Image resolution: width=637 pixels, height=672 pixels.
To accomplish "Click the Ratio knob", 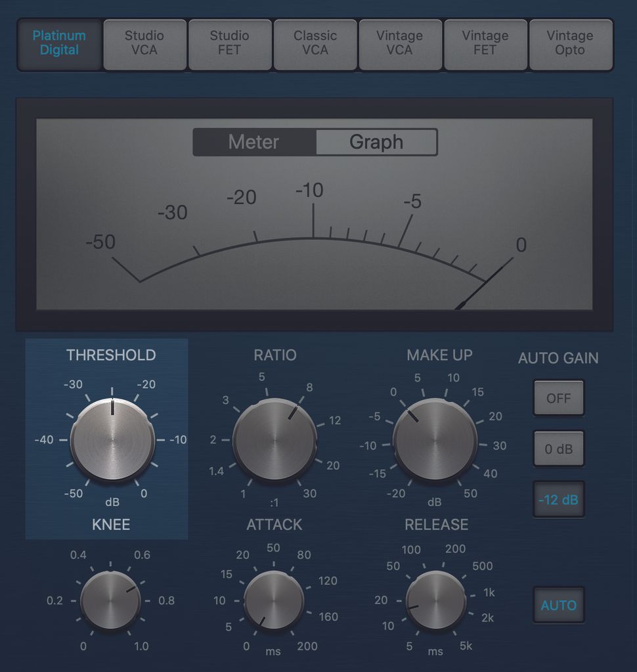I will pyautogui.click(x=275, y=440).
